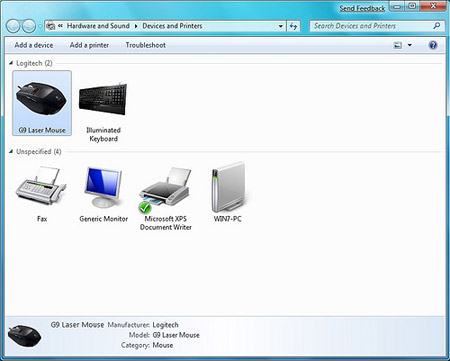450x361 pixels.
Task: Open the view options dropdown arrow
Action: point(410,45)
